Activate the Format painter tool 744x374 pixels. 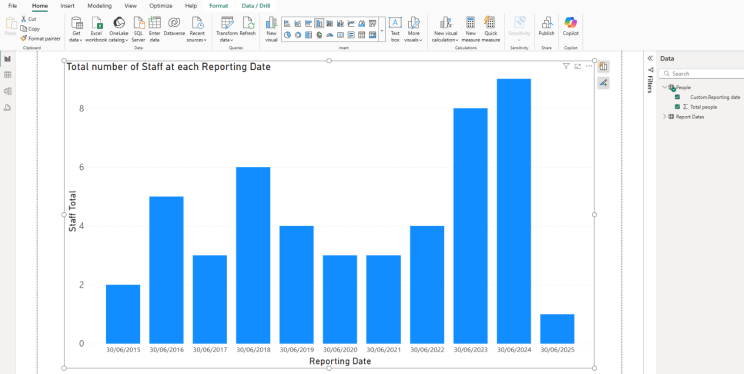41,38
